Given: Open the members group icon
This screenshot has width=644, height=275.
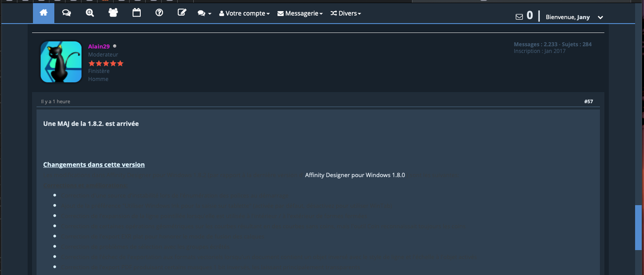Looking at the screenshot, I should tap(113, 13).
